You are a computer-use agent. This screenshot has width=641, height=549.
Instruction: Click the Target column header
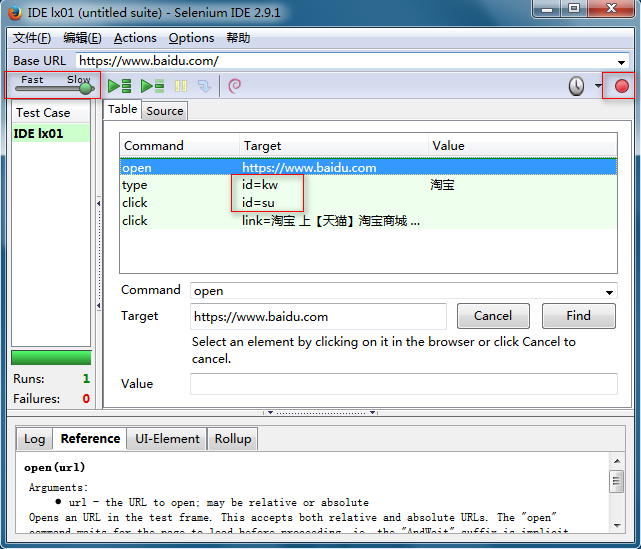click(334, 146)
